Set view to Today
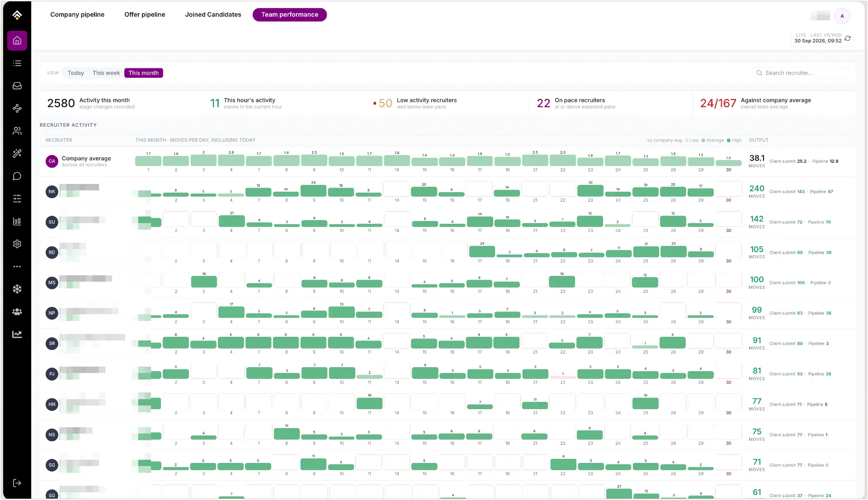The height and width of the screenshot is (500, 868). pos(76,73)
